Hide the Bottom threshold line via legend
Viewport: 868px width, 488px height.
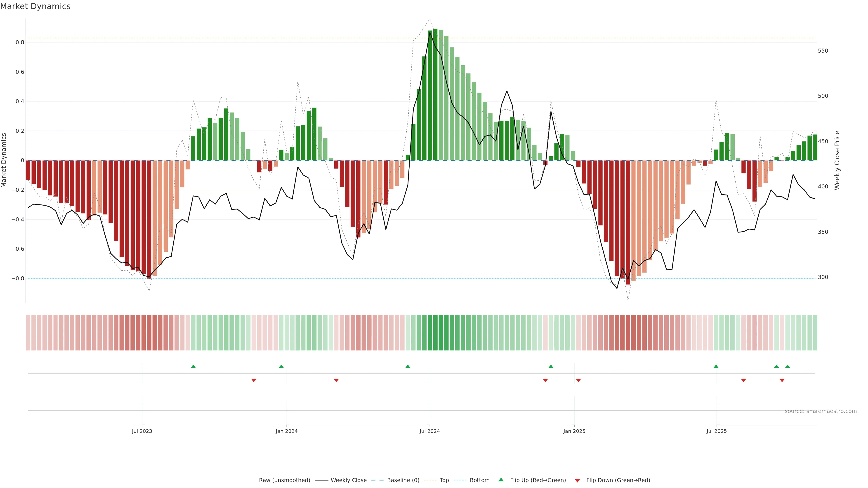click(x=479, y=480)
